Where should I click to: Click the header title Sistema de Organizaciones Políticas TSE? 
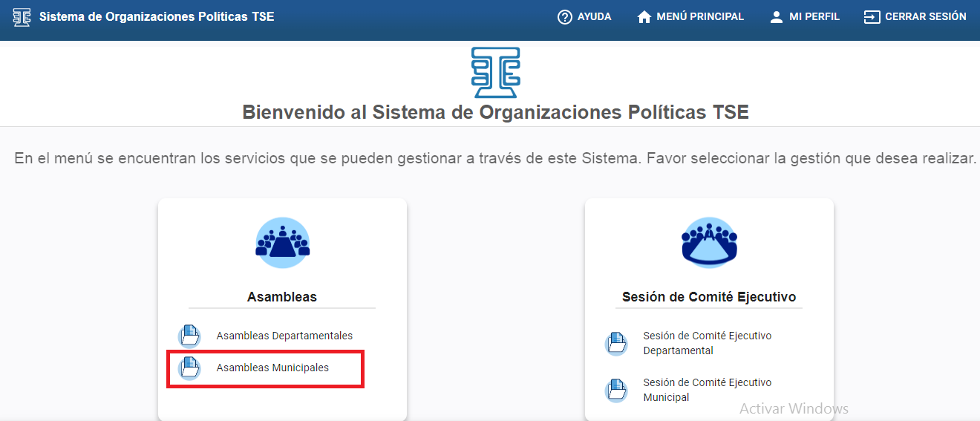[x=157, y=16]
